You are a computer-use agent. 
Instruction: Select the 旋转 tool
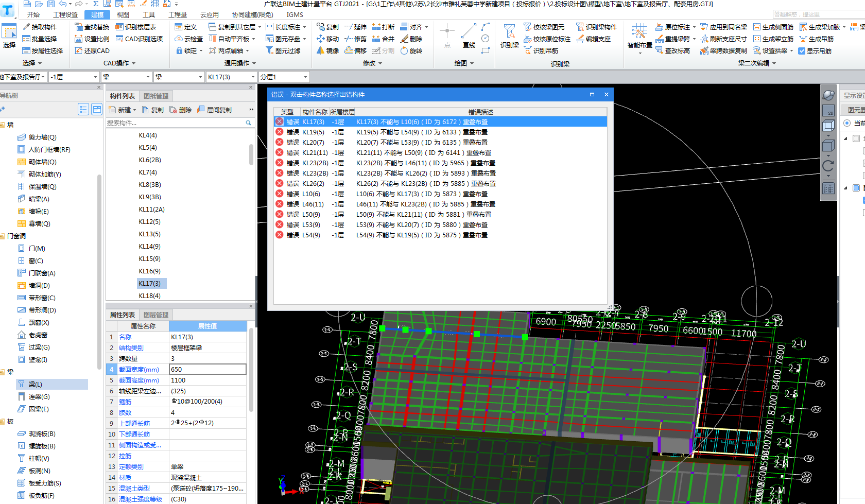pos(411,50)
